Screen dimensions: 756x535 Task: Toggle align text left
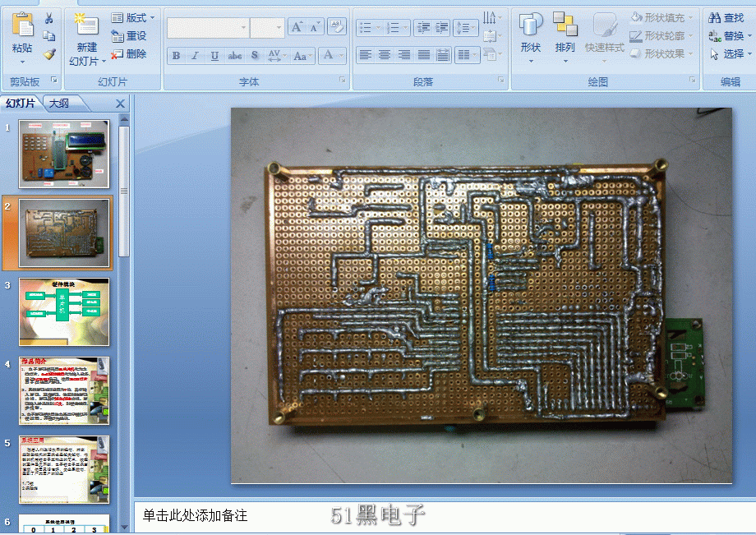click(x=365, y=55)
